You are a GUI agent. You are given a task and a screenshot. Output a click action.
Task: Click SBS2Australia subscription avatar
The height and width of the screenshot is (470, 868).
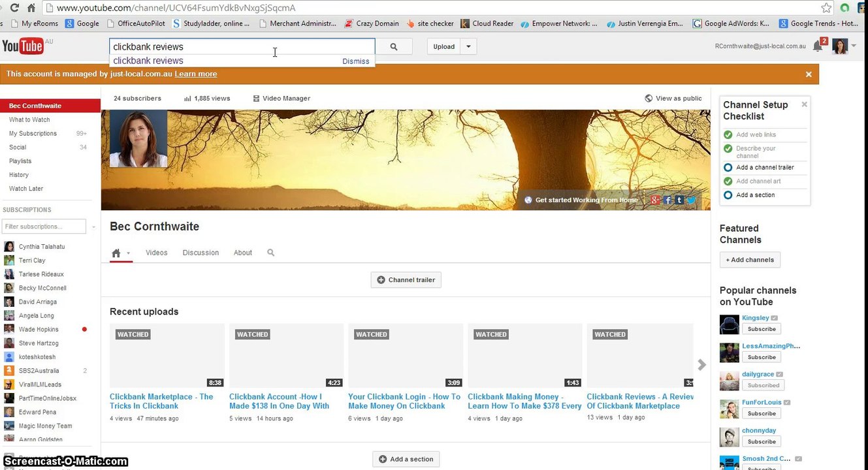[9, 371]
